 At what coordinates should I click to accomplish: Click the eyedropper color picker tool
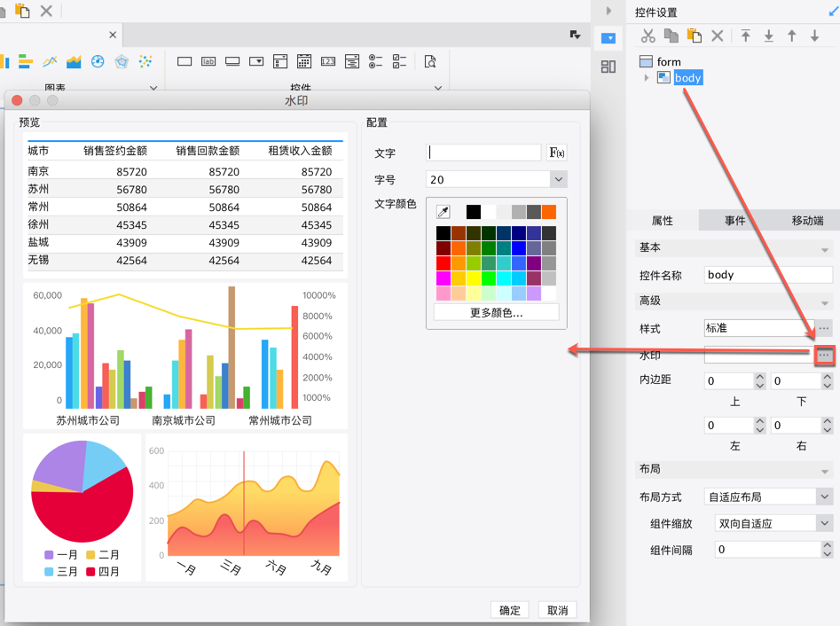(x=444, y=212)
